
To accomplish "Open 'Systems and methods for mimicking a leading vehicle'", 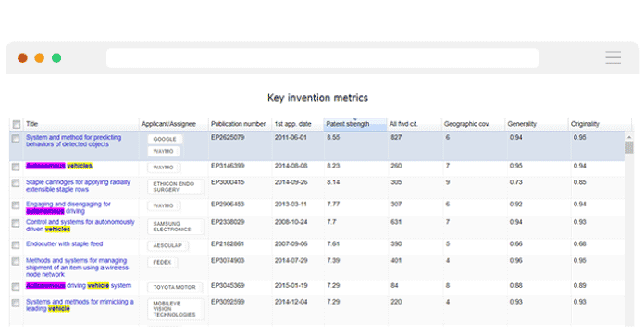I will point(80,305).
